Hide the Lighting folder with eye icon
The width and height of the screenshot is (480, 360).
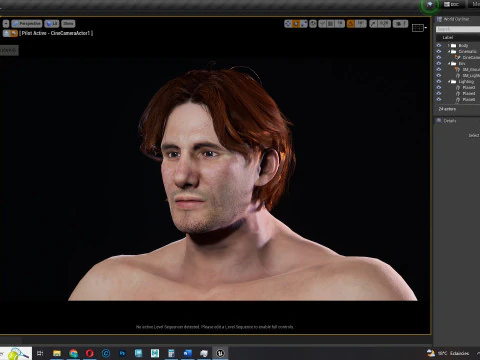(x=439, y=81)
